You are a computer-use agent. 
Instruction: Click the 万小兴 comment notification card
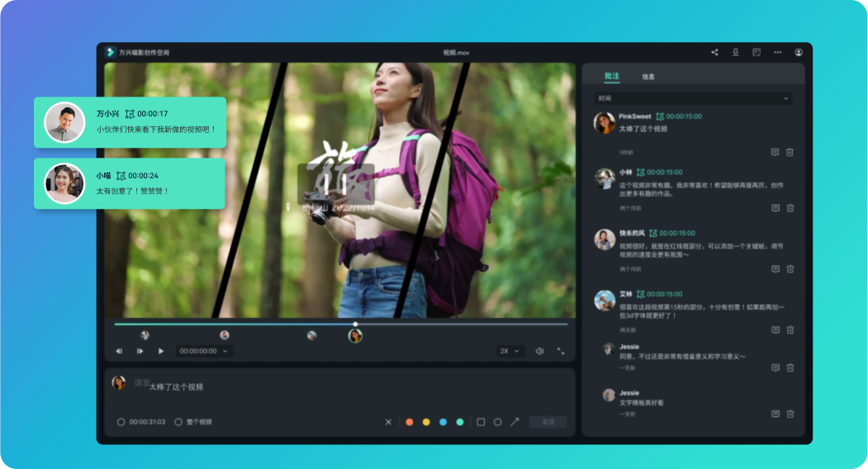(x=130, y=122)
